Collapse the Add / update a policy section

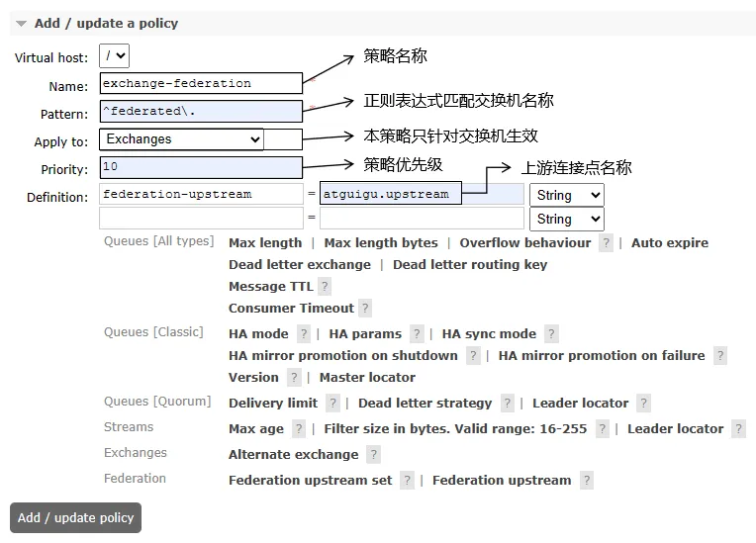[x=21, y=24]
